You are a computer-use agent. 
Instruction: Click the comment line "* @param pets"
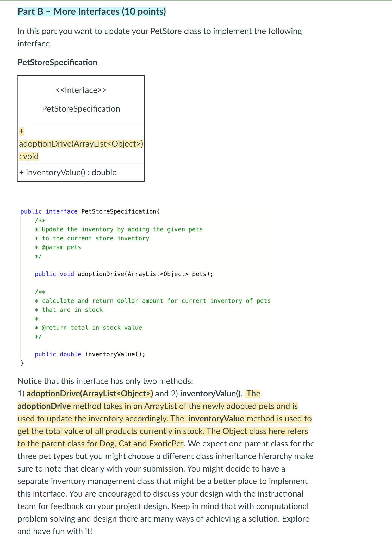pyautogui.click(x=58, y=247)
